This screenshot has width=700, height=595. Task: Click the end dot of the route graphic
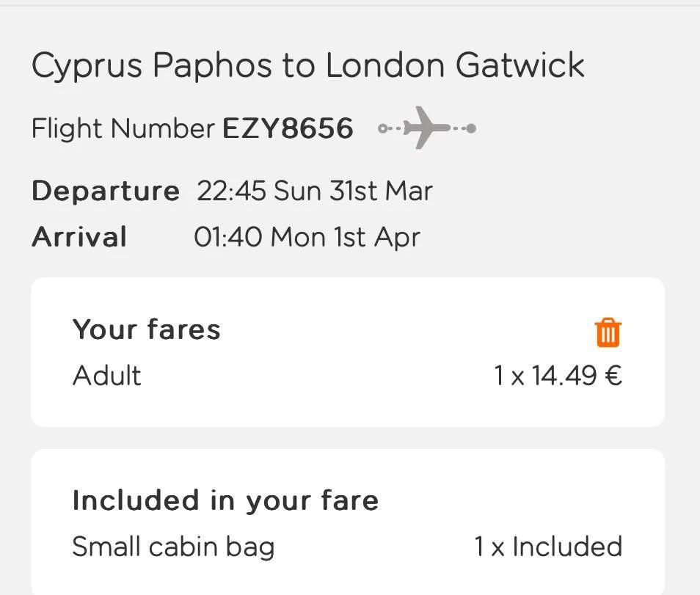[x=471, y=129]
